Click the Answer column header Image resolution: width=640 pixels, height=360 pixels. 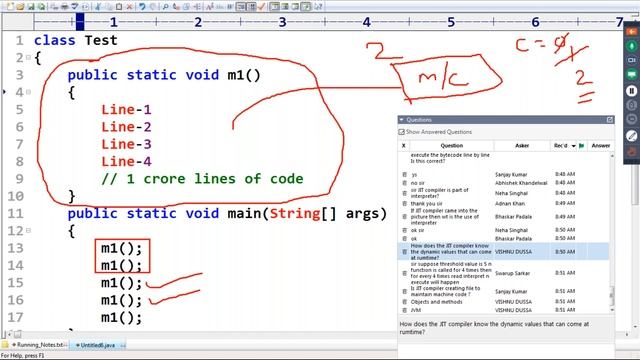point(600,145)
